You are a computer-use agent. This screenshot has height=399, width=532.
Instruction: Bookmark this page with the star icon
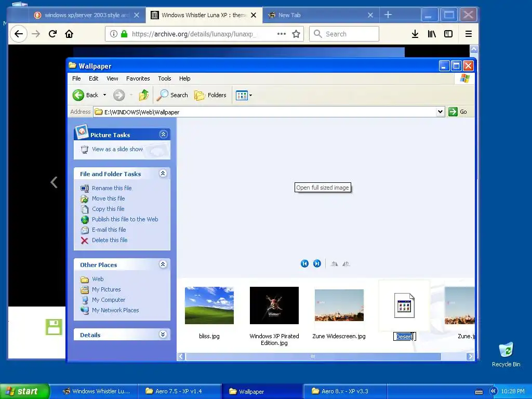pos(296,34)
